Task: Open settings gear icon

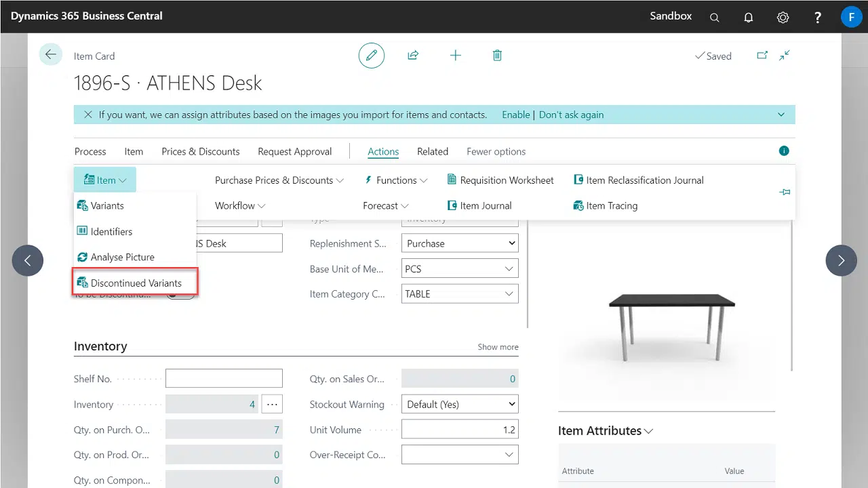Action: (783, 17)
